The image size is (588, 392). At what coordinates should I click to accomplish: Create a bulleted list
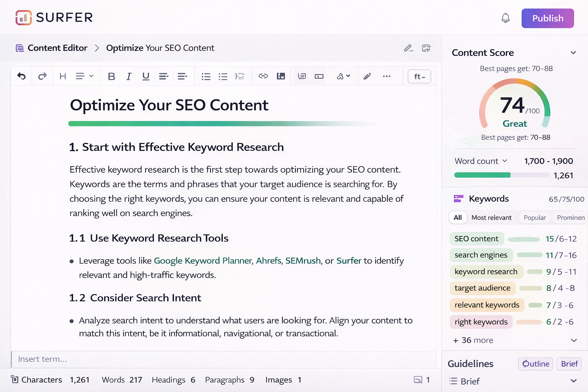click(206, 76)
